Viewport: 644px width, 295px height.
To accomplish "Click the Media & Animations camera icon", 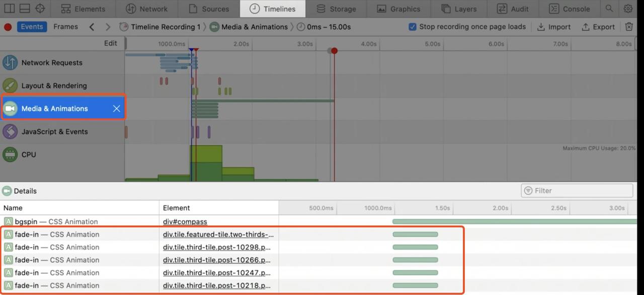I will (x=10, y=109).
